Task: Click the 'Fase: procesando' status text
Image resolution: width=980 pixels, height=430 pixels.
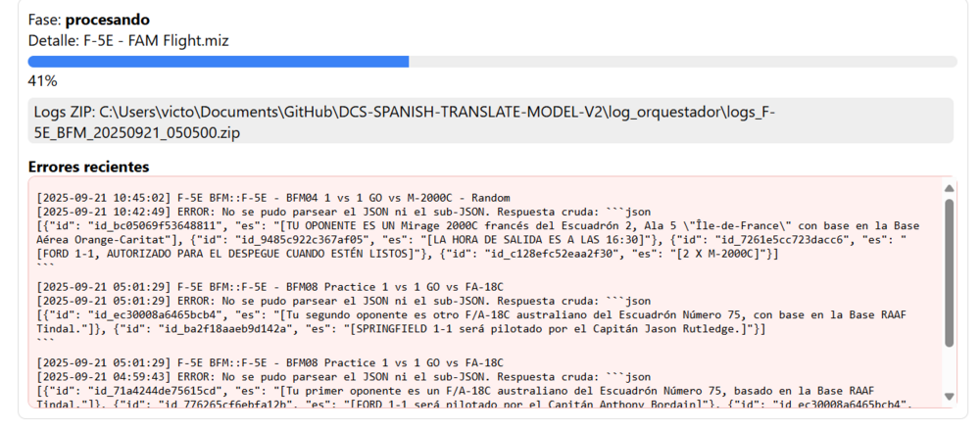Action: click(x=89, y=20)
